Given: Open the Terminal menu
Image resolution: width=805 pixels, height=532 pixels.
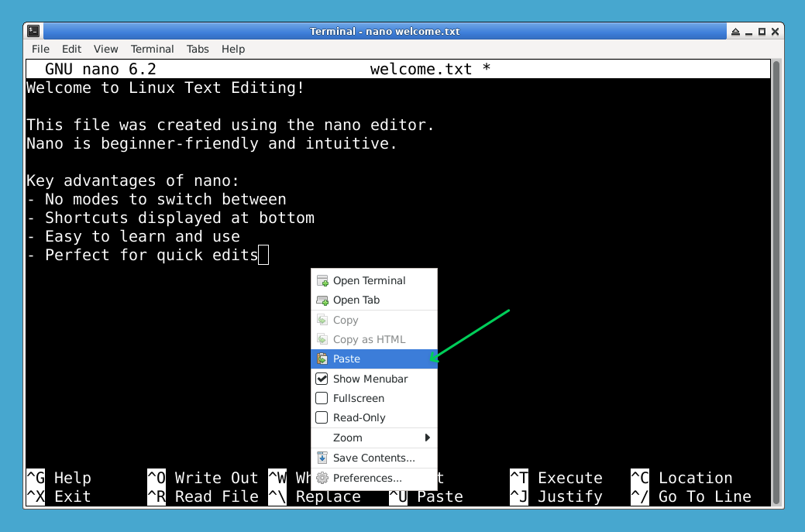Looking at the screenshot, I should pos(152,49).
